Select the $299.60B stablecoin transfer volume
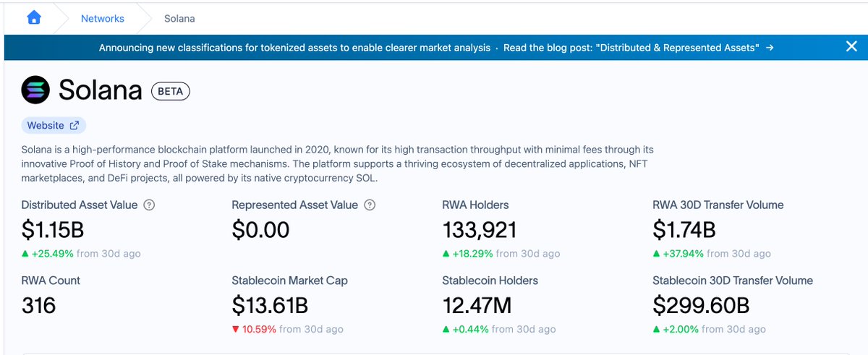This screenshot has height=355, width=868. click(701, 305)
